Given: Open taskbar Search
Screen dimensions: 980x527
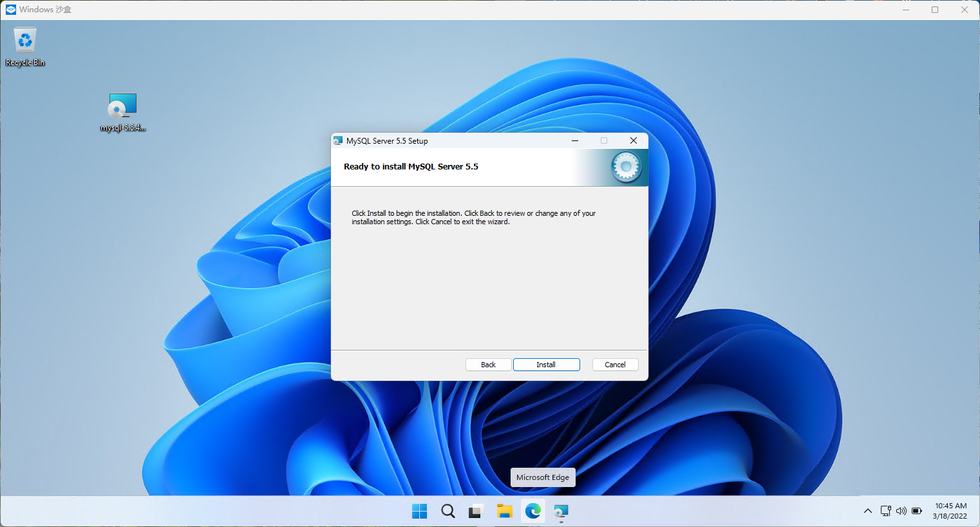Looking at the screenshot, I should 448,512.
